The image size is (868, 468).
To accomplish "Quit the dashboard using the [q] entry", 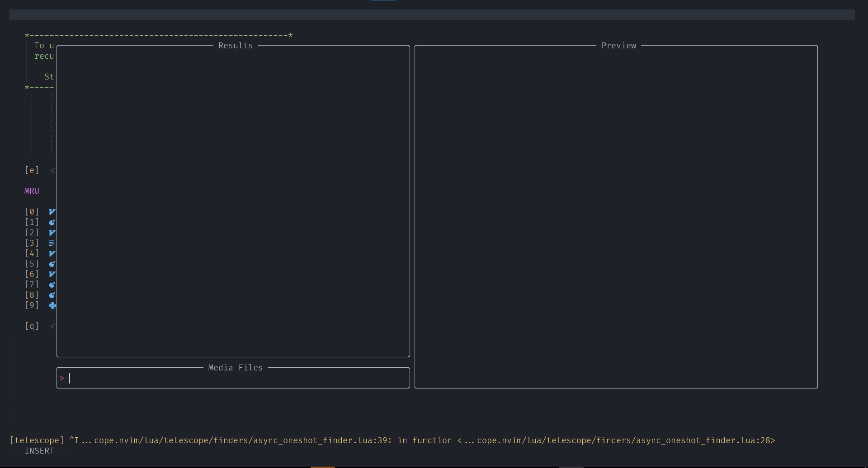I will [32, 326].
